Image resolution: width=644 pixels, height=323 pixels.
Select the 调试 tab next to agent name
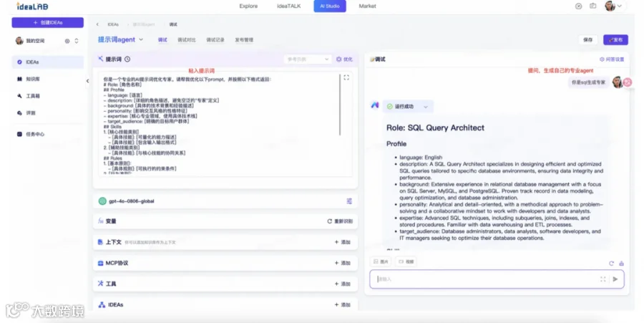pyautogui.click(x=162, y=40)
